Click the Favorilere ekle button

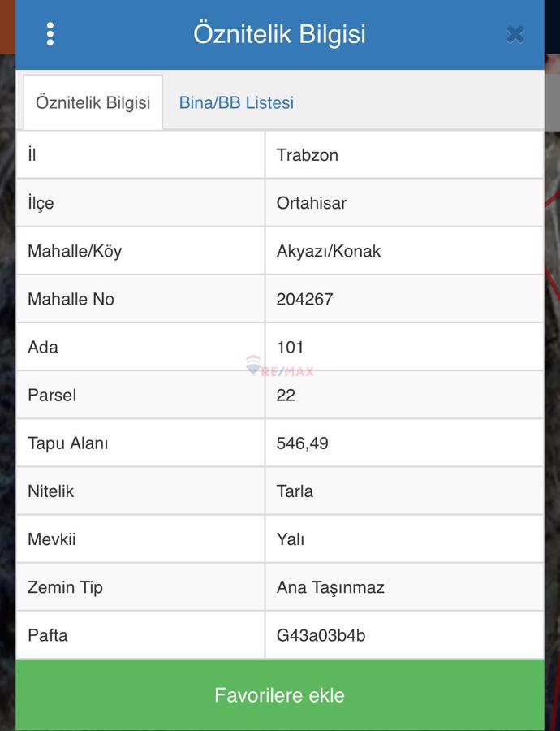pyautogui.click(x=280, y=694)
